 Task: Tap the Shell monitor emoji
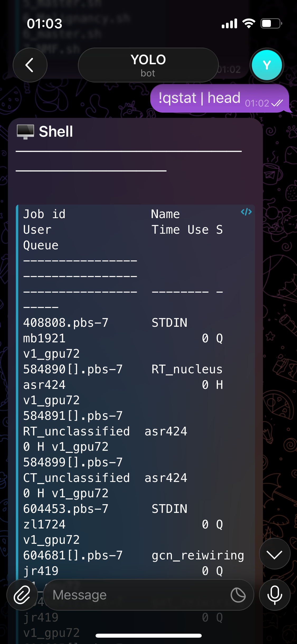coord(26,131)
